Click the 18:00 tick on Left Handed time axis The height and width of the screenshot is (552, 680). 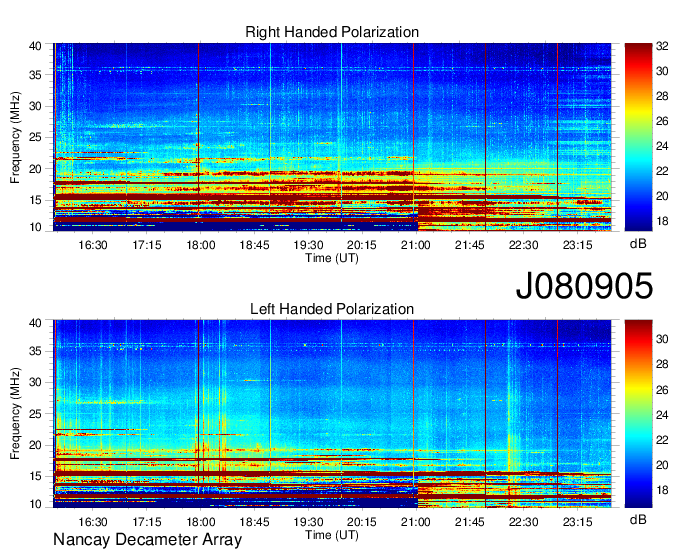(x=200, y=522)
